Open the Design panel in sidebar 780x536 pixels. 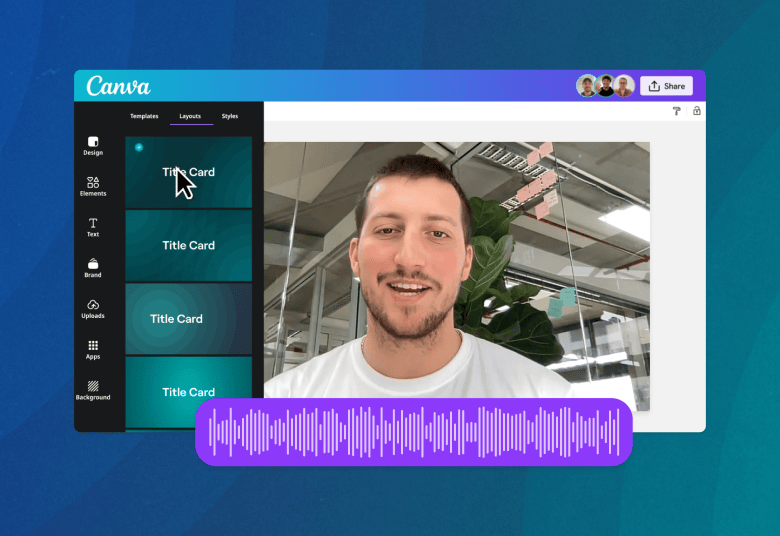point(93,146)
